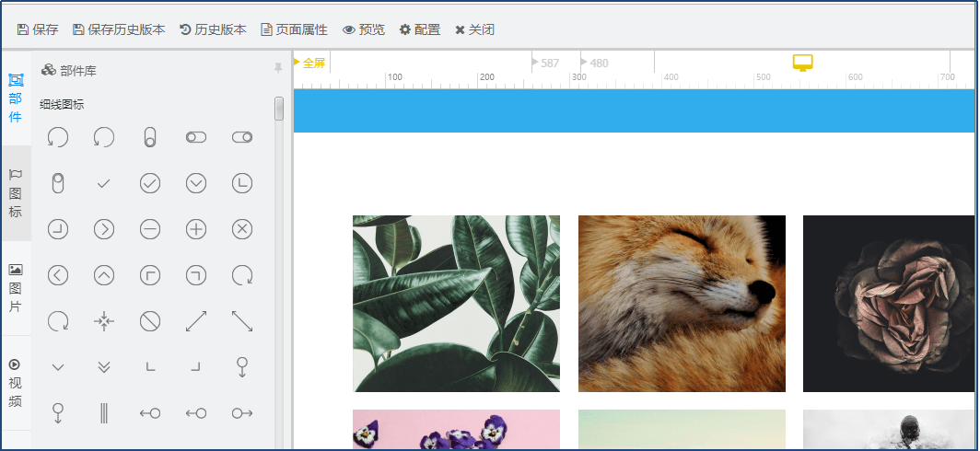The height and width of the screenshot is (451, 980).
Task: Click 保存历史版本 in the toolbar
Action: 119,29
